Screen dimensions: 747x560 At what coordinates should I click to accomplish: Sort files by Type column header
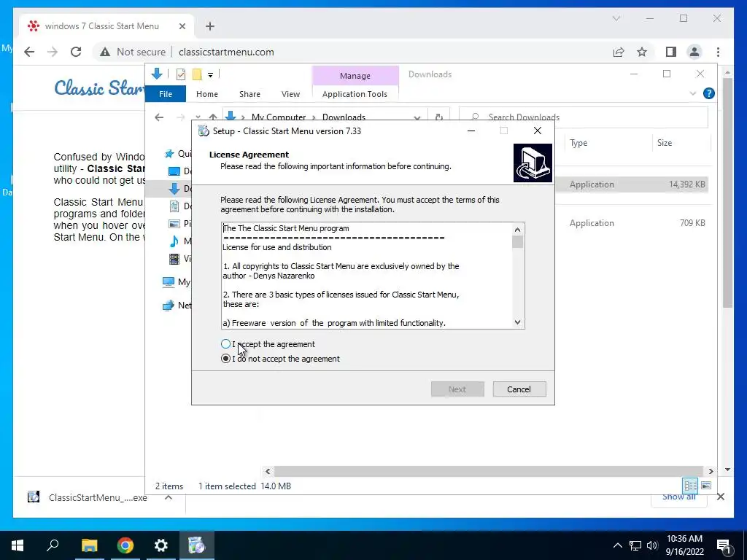[578, 143]
